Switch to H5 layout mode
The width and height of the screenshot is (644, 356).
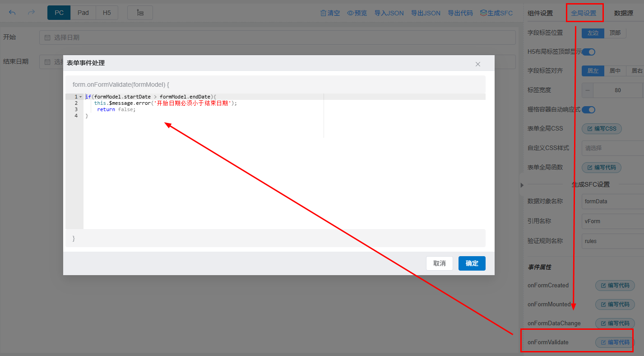(x=107, y=13)
